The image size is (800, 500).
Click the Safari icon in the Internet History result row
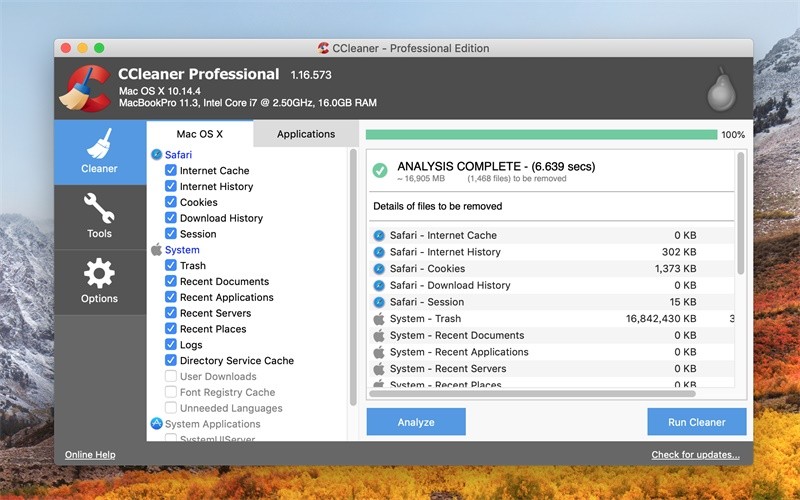[379, 252]
